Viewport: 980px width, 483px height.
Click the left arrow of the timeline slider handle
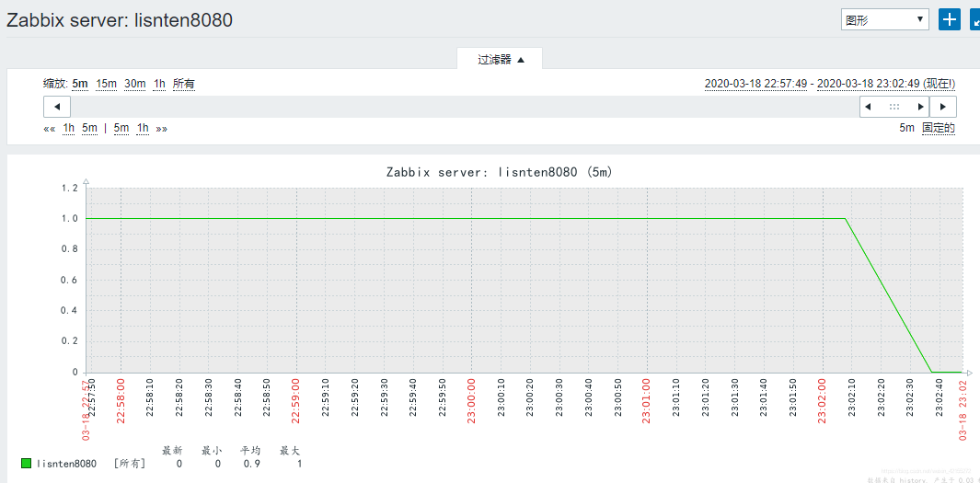(868, 107)
